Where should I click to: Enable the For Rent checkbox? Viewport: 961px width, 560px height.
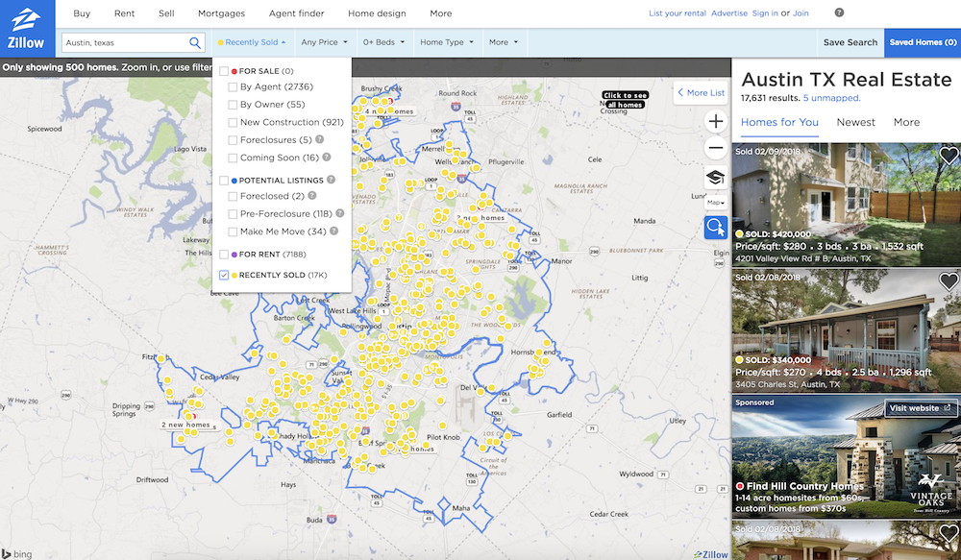point(224,255)
